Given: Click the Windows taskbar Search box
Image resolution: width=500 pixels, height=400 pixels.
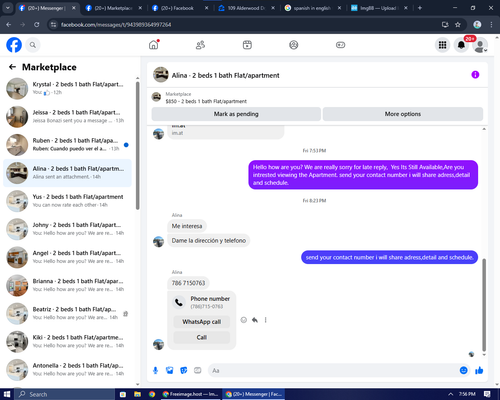Looking at the screenshot, I should point(64,394).
